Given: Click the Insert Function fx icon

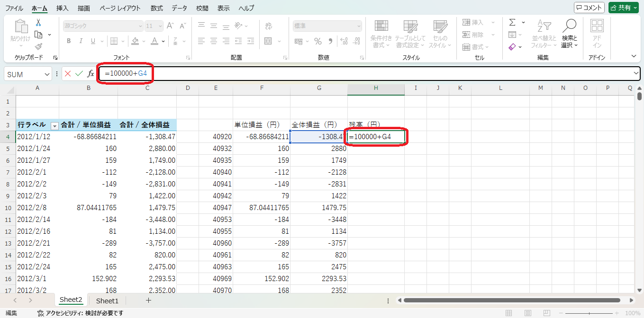Looking at the screenshot, I should coord(91,74).
